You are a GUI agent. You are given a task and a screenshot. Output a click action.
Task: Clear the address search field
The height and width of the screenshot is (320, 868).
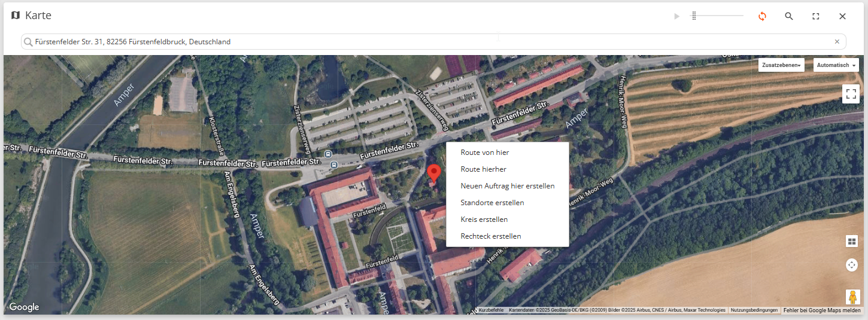[837, 42]
